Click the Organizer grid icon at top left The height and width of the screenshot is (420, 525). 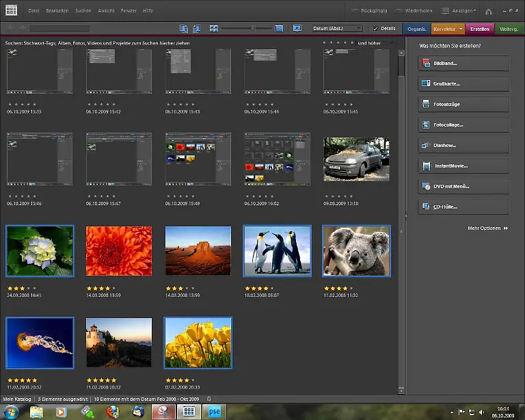[x=12, y=11]
